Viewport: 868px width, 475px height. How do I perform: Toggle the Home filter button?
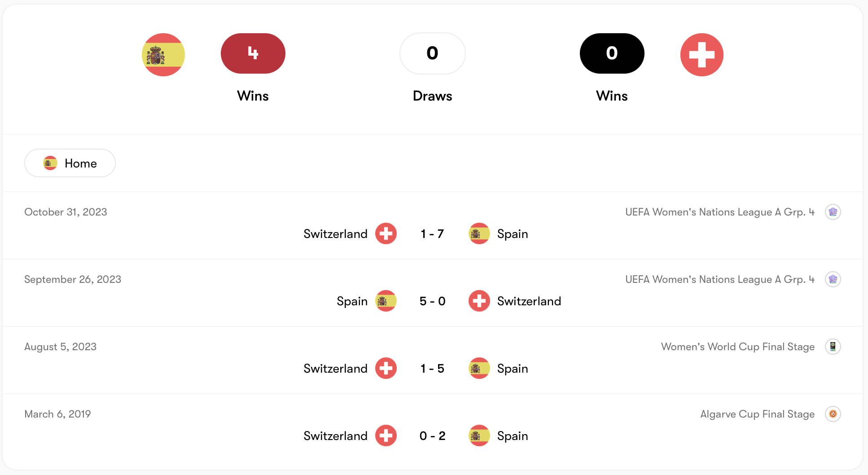coord(70,163)
